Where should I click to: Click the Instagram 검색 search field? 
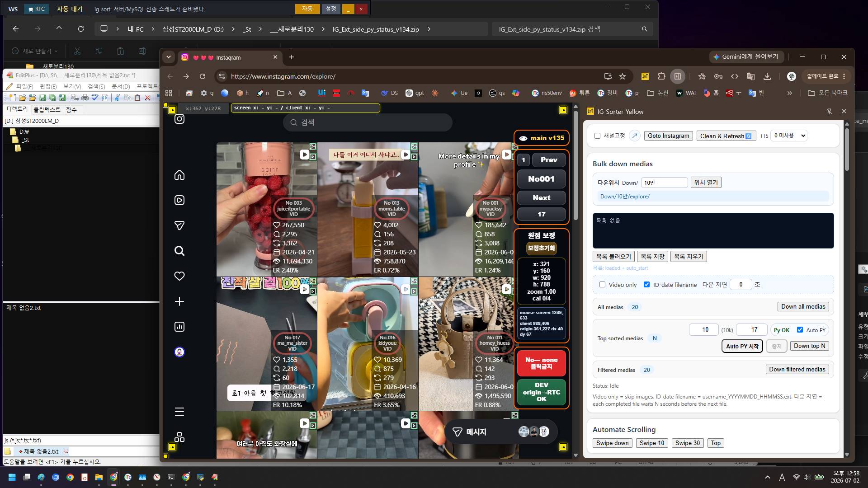(x=368, y=122)
